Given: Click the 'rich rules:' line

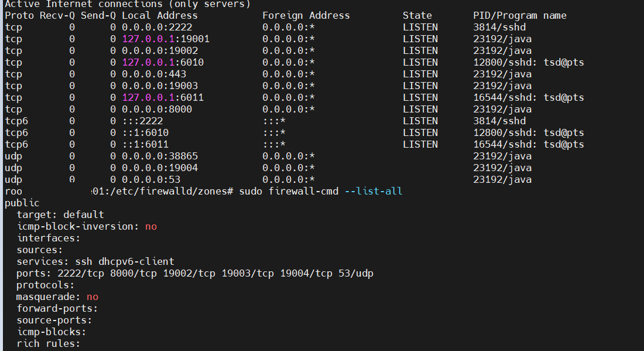Looking at the screenshot, I should [48, 344].
